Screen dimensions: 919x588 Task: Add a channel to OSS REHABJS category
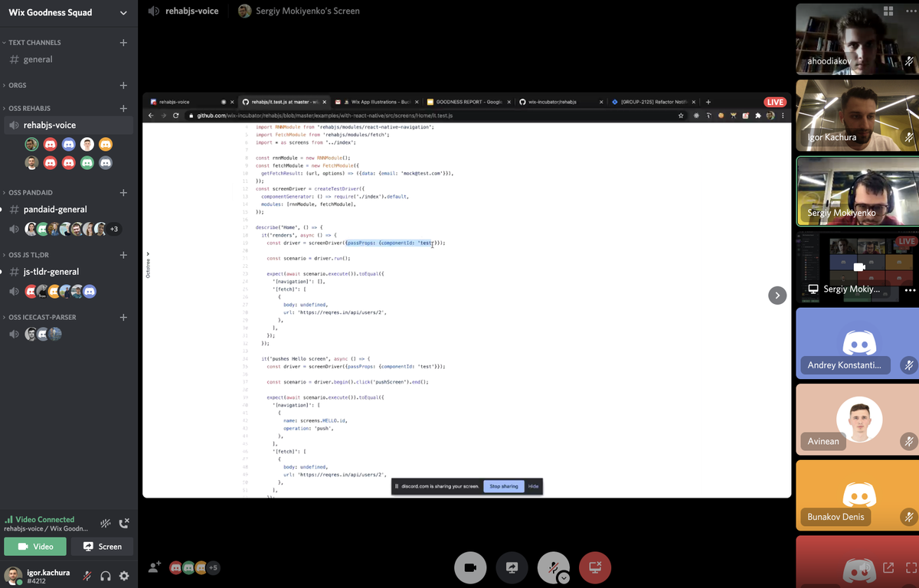[123, 108]
